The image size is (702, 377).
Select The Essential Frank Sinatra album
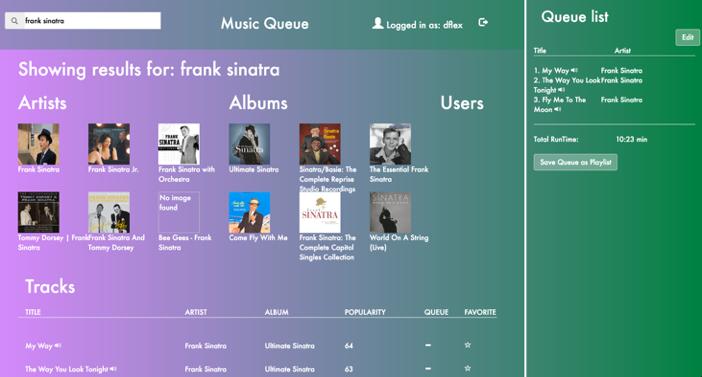click(x=390, y=144)
